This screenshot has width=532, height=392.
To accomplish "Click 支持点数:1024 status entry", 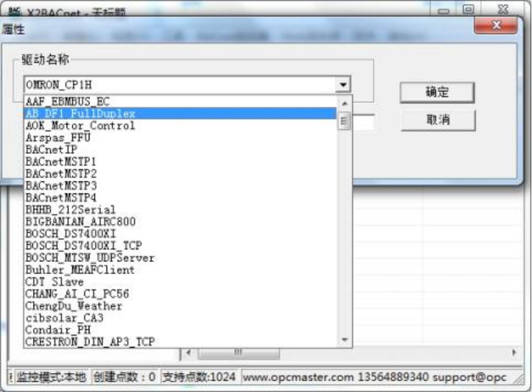I will point(199,377).
